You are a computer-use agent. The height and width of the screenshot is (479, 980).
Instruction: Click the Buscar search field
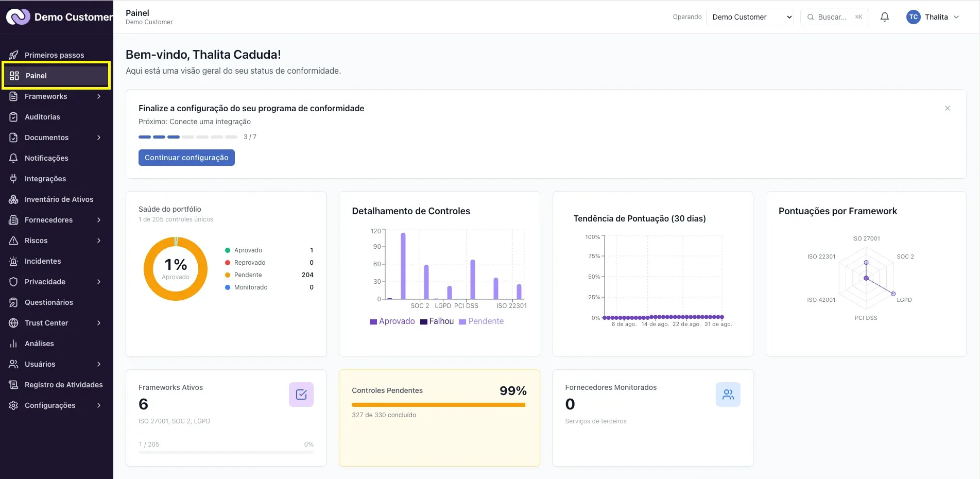834,17
